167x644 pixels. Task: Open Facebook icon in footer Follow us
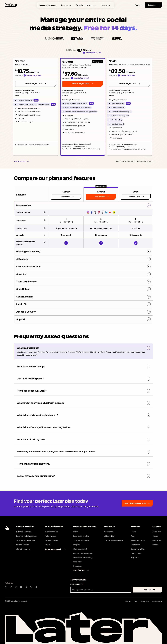[36, 587]
